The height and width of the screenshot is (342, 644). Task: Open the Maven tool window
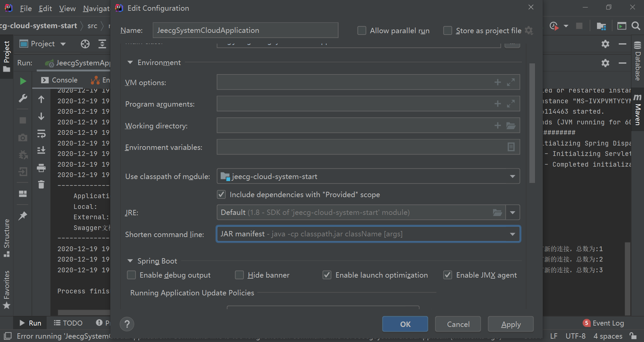(638, 111)
